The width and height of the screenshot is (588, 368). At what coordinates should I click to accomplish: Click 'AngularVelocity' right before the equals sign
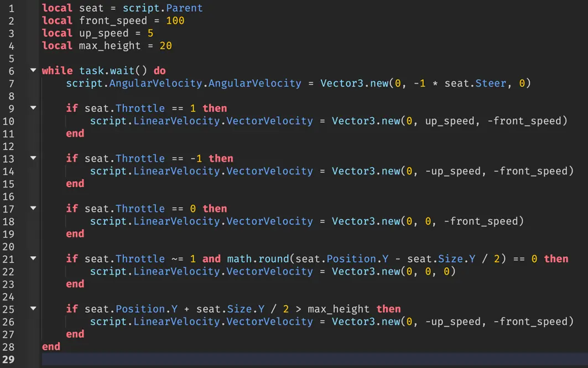[254, 83]
